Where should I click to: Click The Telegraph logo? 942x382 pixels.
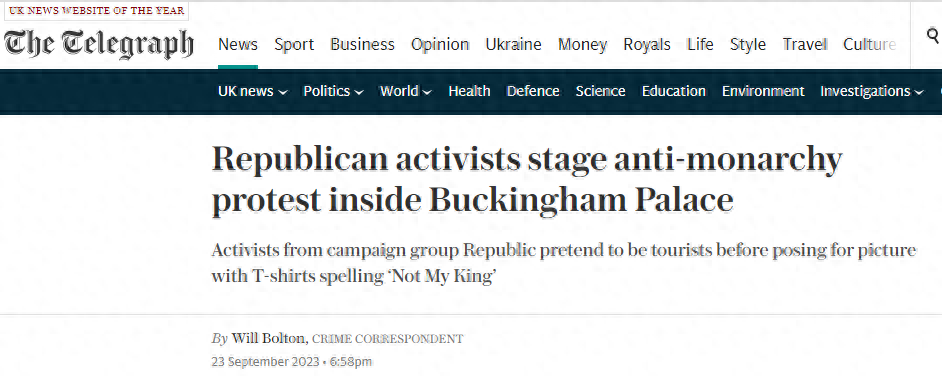click(99, 44)
